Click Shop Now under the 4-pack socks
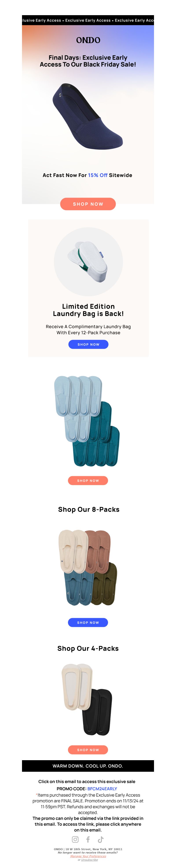This screenshot has height=868, width=176. [88, 750]
